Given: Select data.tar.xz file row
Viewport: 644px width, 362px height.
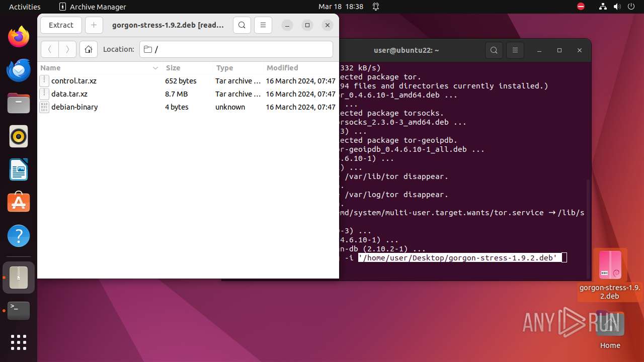Looking at the screenshot, I should (188, 94).
